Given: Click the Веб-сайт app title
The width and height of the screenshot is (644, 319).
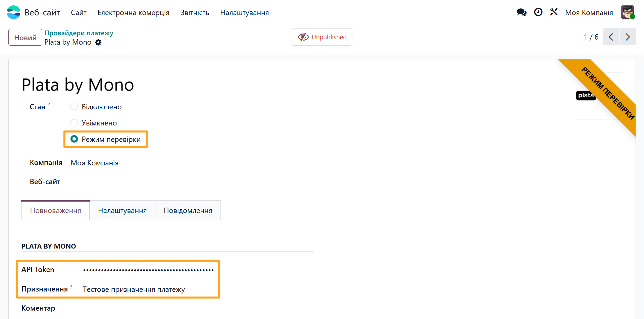Looking at the screenshot, I should click(42, 12).
